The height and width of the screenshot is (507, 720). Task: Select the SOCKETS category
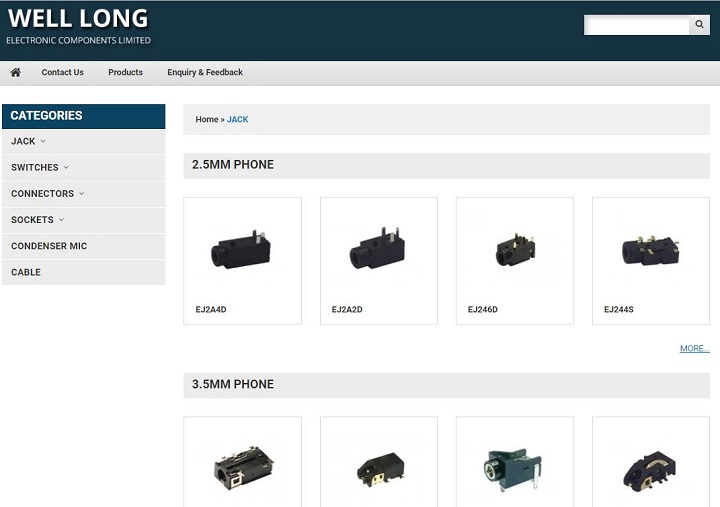[x=32, y=220]
